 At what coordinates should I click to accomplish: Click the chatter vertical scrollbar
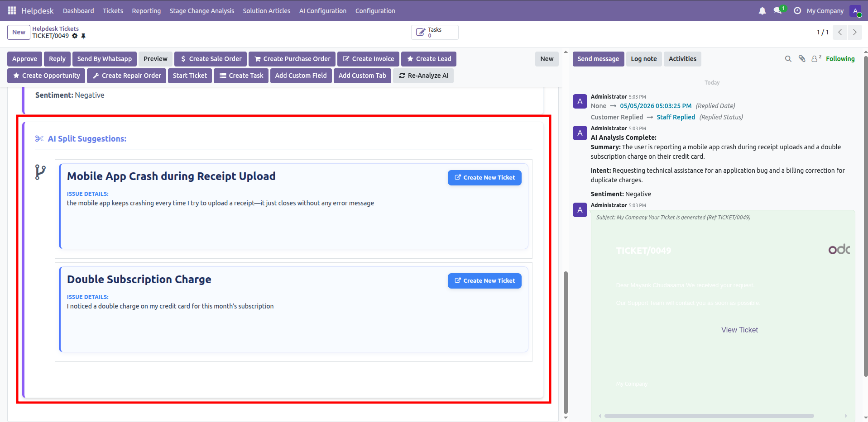coord(866,216)
